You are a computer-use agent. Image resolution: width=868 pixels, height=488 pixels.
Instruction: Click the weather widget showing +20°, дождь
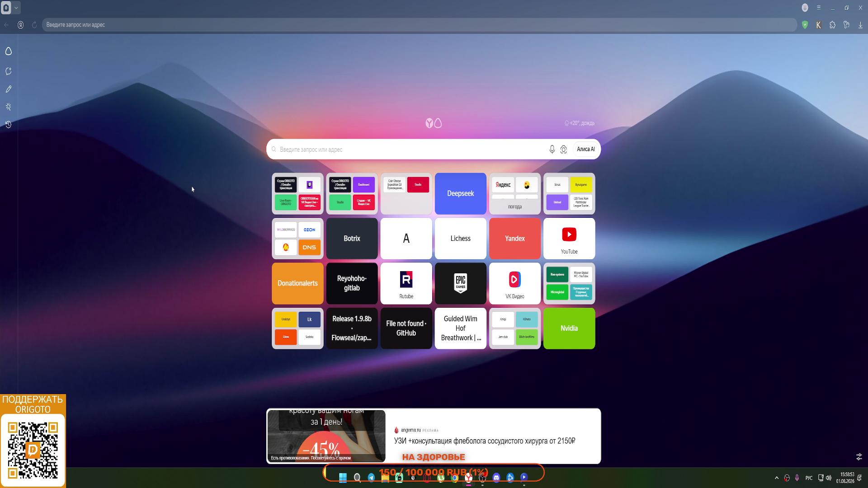point(580,123)
